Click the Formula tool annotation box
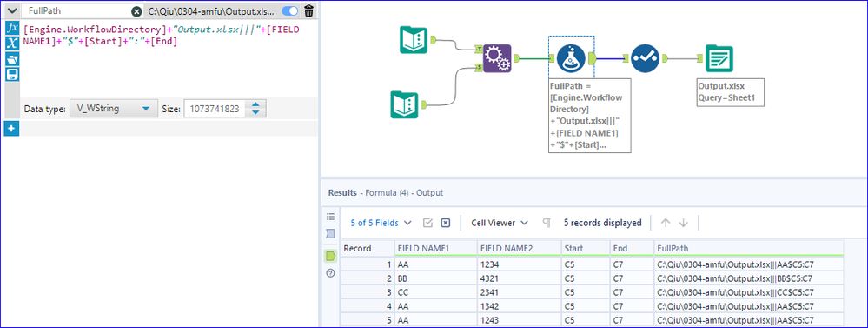The image size is (868, 328). point(589,115)
